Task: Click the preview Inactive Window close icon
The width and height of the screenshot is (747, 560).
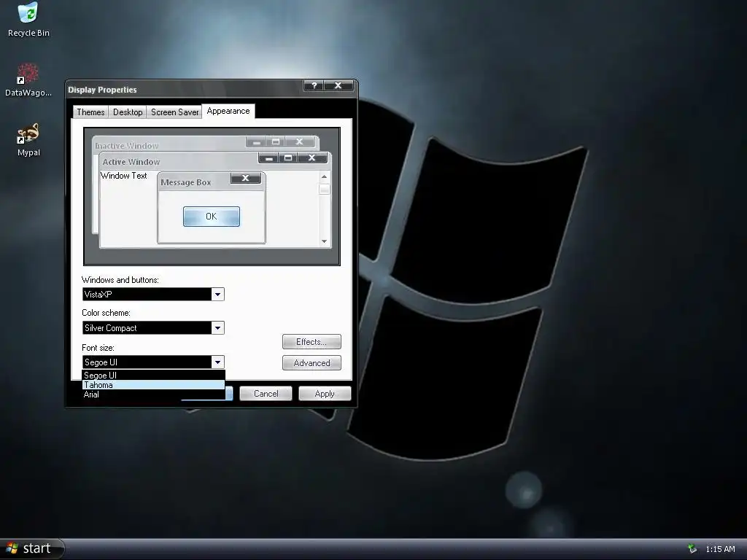Action: point(300,142)
